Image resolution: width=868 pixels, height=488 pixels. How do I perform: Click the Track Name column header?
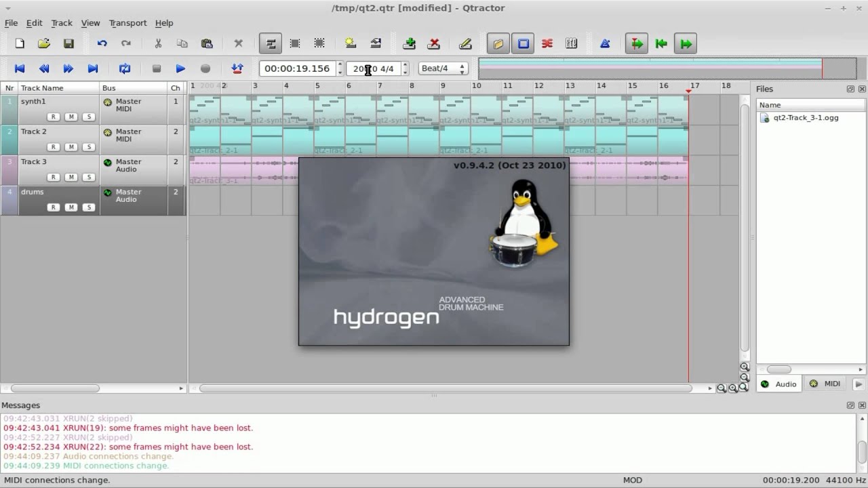coord(59,88)
